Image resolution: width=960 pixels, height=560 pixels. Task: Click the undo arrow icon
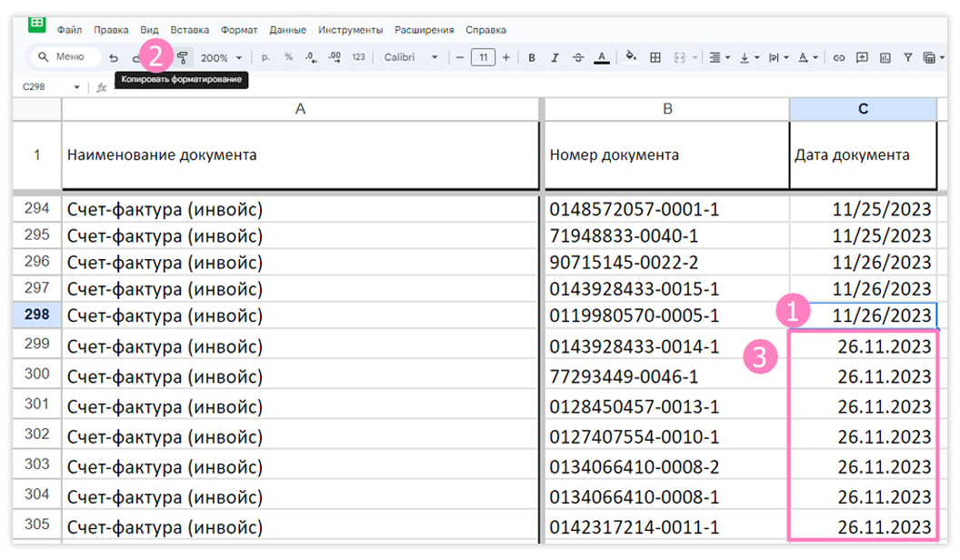tap(114, 57)
